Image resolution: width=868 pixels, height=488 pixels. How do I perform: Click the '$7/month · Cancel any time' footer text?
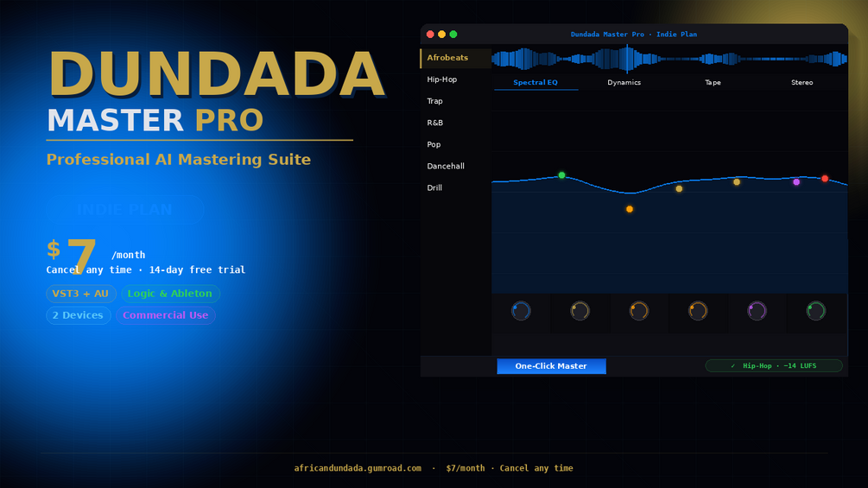pyautogui.click(x=510, y=468)
